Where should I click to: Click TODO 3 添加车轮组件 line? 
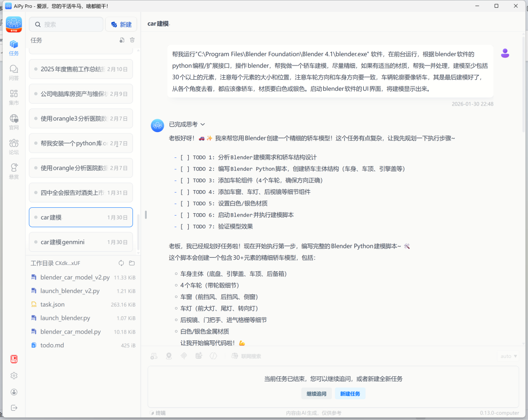(248, 180)
